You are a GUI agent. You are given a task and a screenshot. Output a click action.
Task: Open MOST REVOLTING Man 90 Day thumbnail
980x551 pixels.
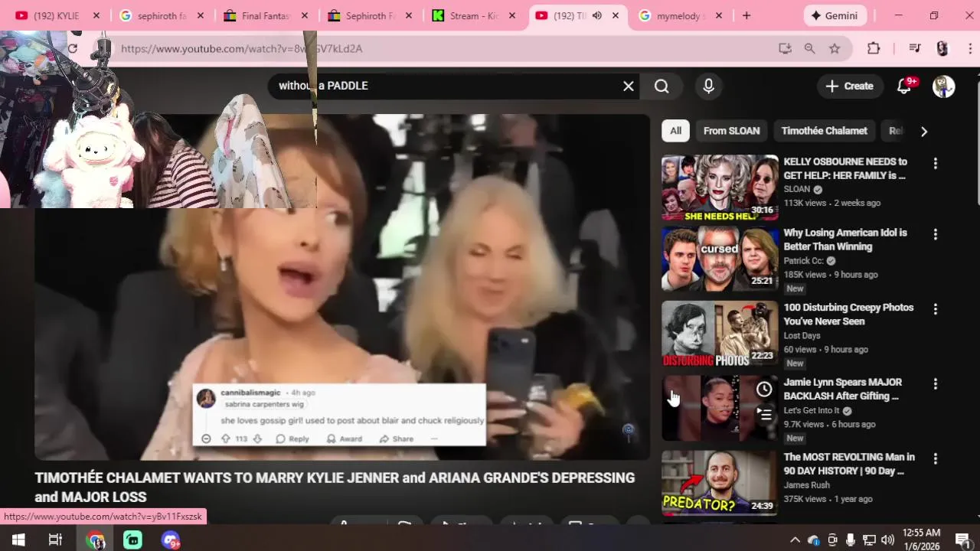click(720, 483)
